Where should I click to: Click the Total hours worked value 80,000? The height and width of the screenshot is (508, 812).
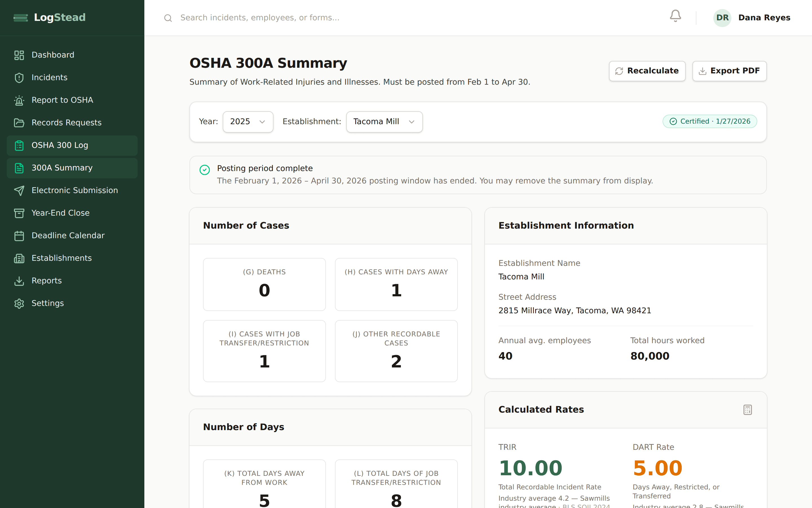point(650,356)
